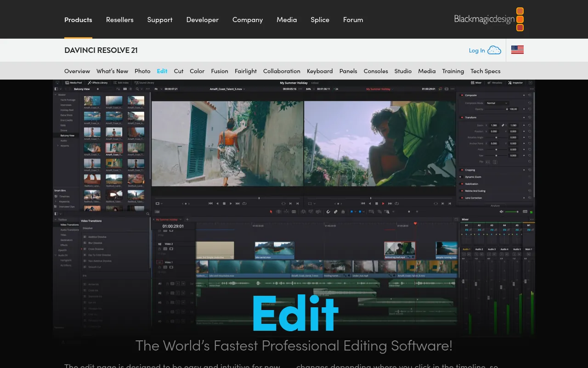Toggle the Stabilization section enable dot
The height and width of the screenshot is (368, 588).
(x=462, y=184)
